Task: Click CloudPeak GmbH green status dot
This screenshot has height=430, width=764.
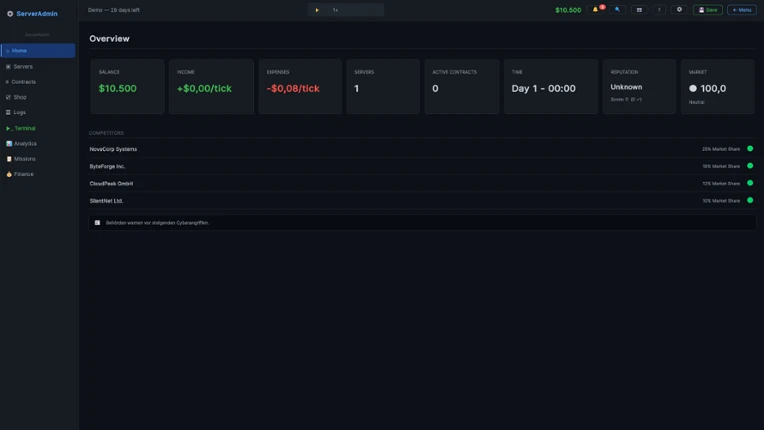Action: (750, 183)
